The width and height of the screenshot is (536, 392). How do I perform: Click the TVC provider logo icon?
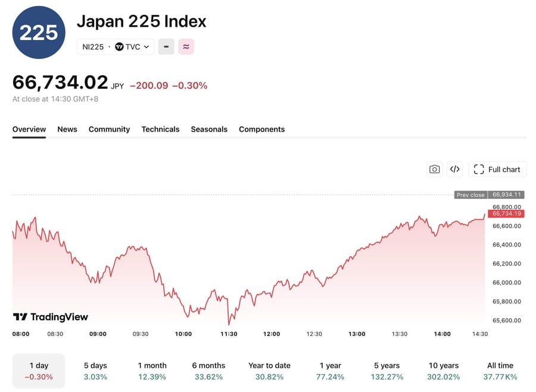119,47
